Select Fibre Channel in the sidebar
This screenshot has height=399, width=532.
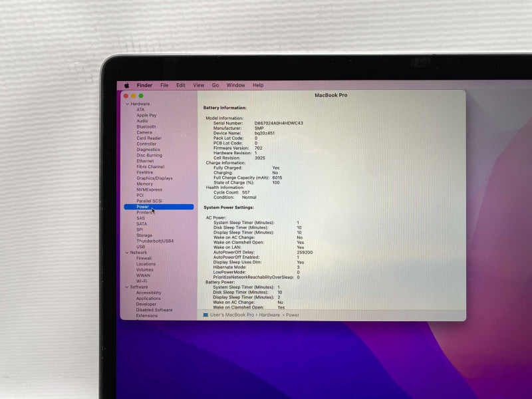coord(150,167)
